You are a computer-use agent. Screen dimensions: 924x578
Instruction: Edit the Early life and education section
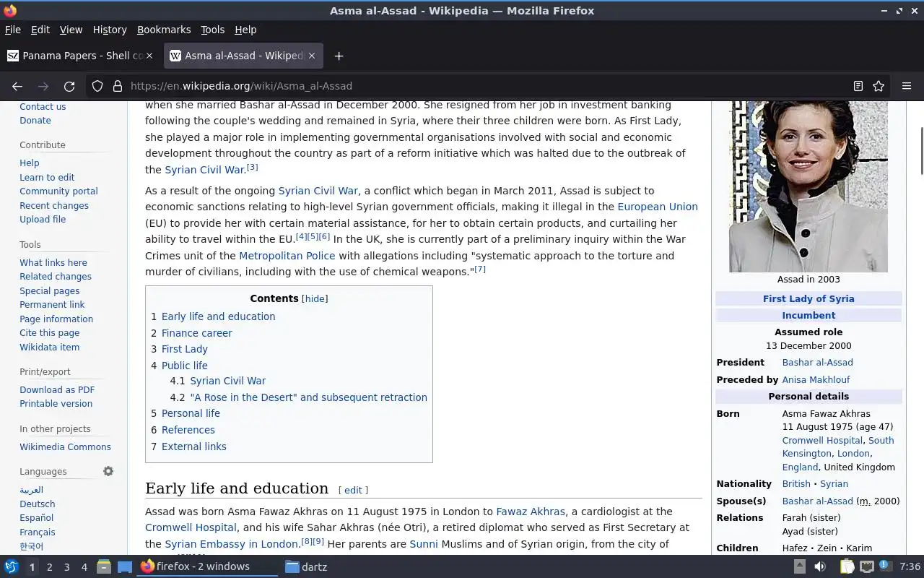click(353, 490)
